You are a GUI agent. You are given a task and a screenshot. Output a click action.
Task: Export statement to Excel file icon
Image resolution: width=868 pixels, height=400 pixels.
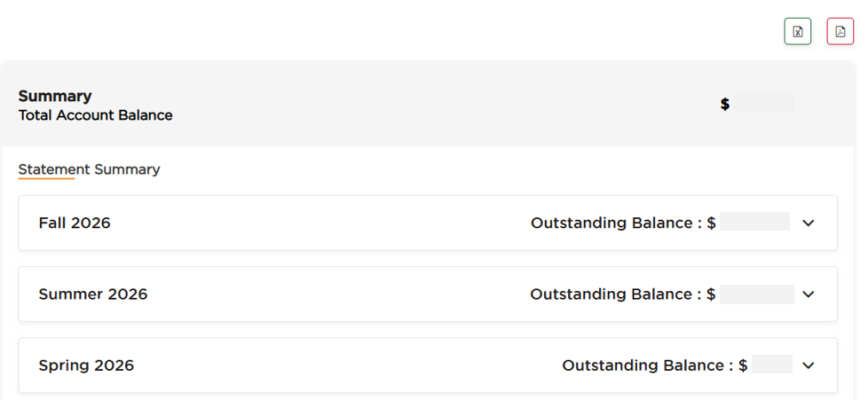click(x=798, y=32)
